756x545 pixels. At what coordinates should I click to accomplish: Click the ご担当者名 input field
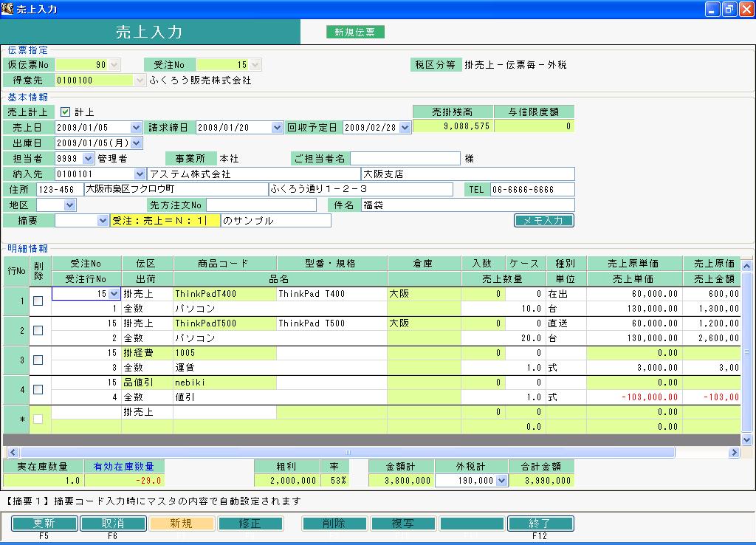point(405,158)
